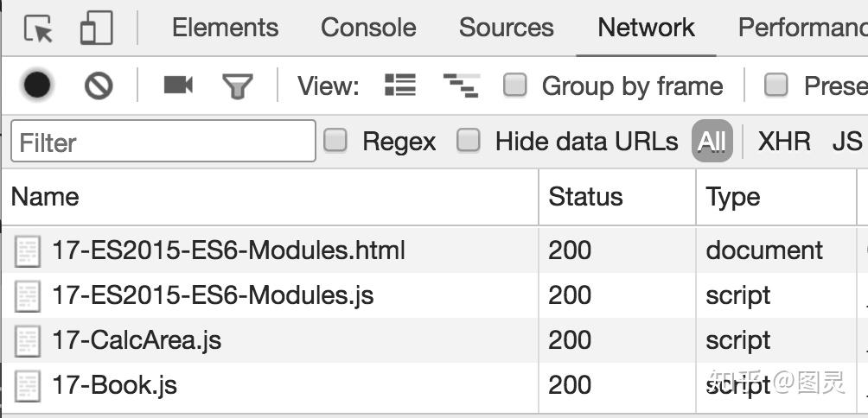Switch to large request rows view

400,85
